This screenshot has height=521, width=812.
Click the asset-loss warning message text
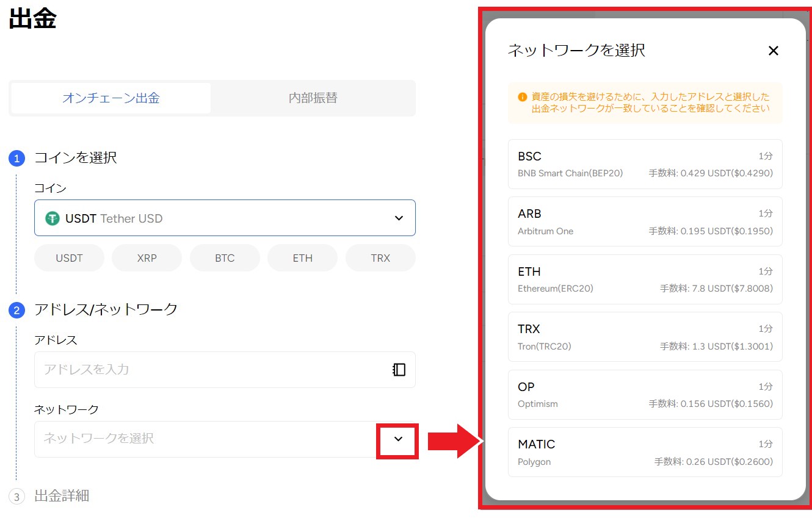pyautogui.click(x=651, y=102)
